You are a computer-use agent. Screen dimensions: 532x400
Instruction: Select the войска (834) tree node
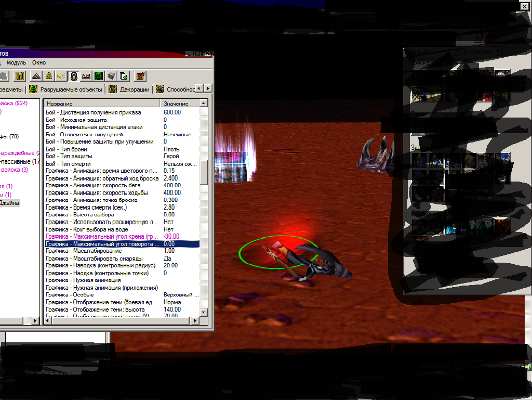click(x=14, y=103)
